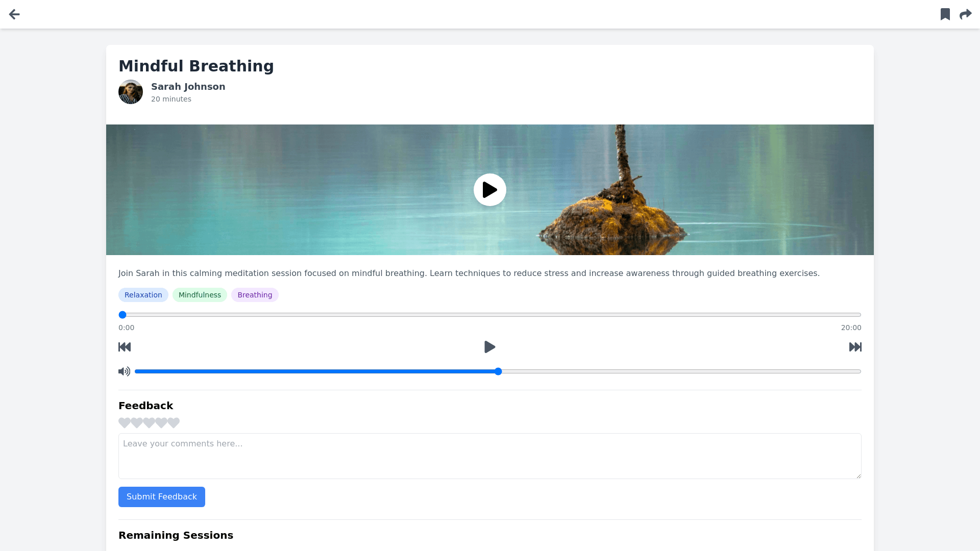Screen dimensions: 980x551
Task: Go back using the left arrow icon
Action: (14, 14)
